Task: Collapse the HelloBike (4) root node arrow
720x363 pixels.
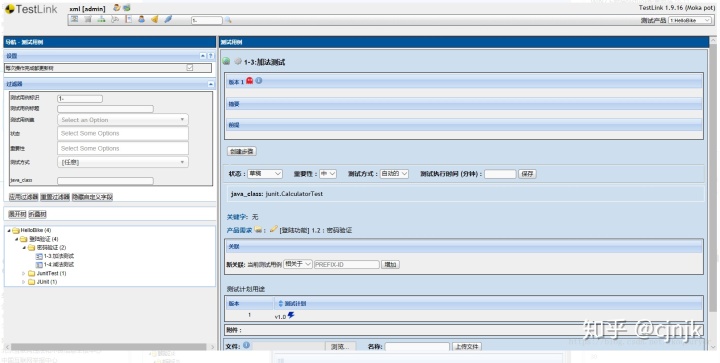Action: (x=9, y=230)
